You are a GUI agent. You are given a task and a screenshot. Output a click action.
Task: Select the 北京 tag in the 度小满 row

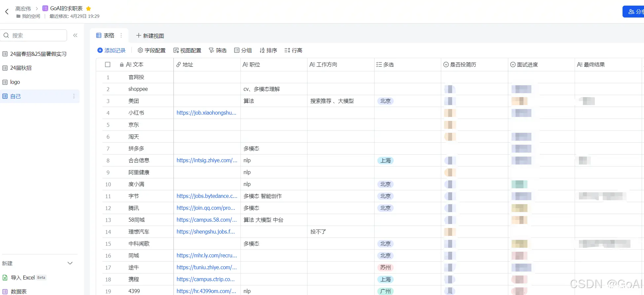tap(385, 184)
